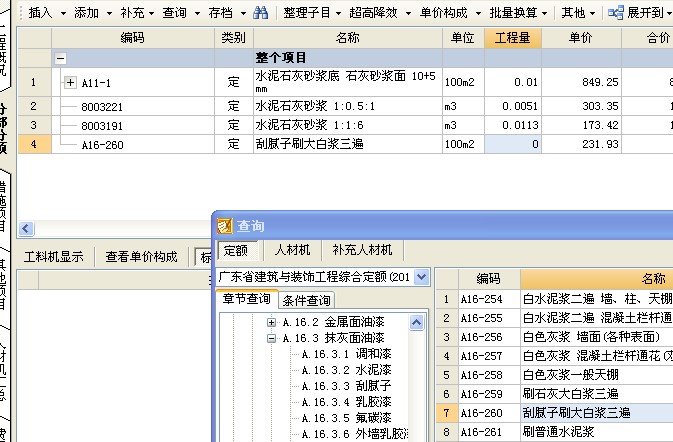This screenshot has width=673, height=442.
Task: Expand A.16.2 金属面油漆 node
Action: pyautogui.click(x=271, y=322)
